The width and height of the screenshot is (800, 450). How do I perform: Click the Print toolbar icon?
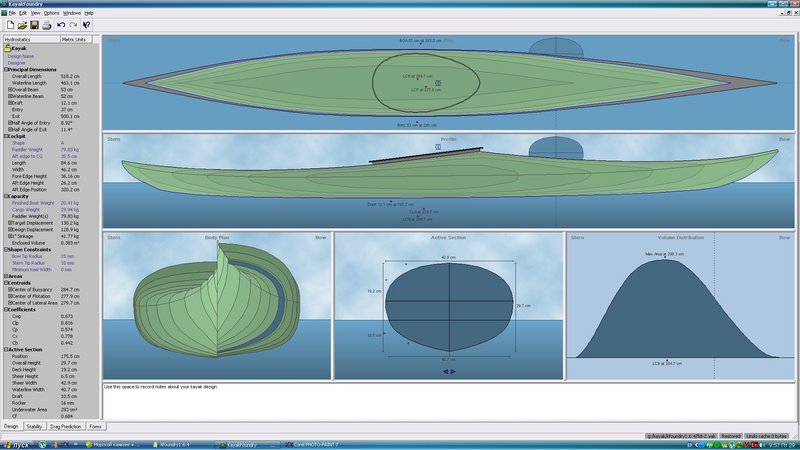coord(46,24)
